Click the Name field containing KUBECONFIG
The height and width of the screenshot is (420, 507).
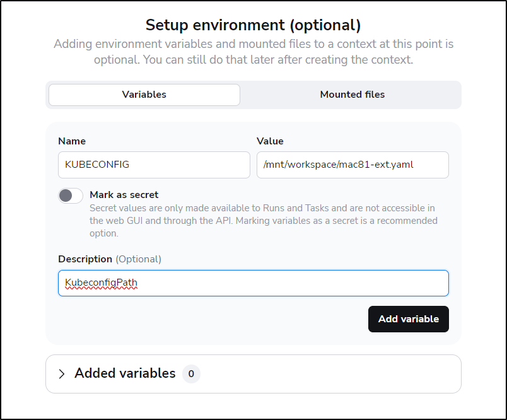(x=154, y=165)
